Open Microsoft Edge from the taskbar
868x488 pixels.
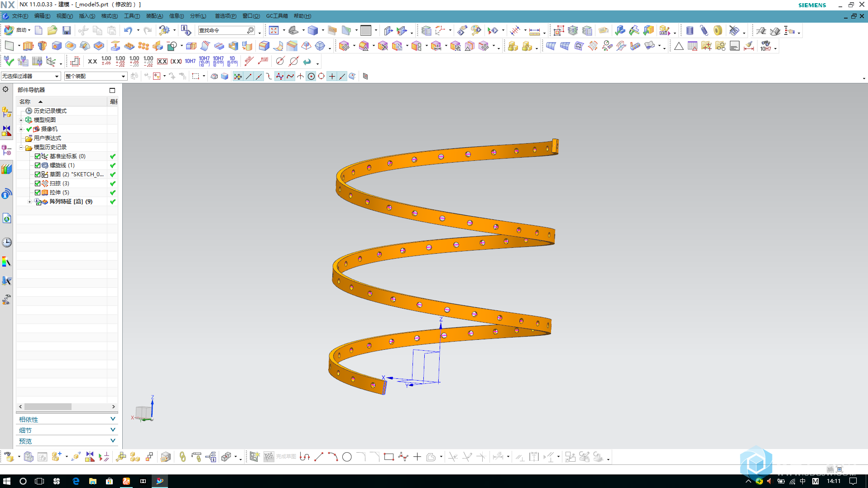pos(76,481)
